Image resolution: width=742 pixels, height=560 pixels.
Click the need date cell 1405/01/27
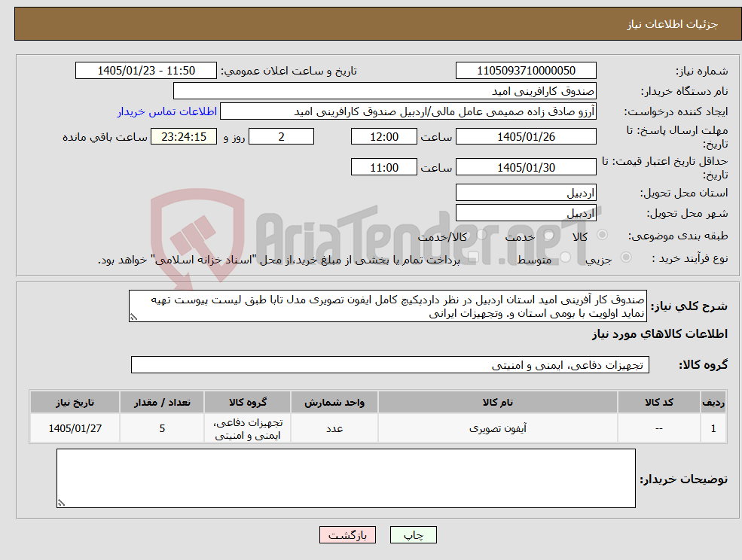[75, 428]
